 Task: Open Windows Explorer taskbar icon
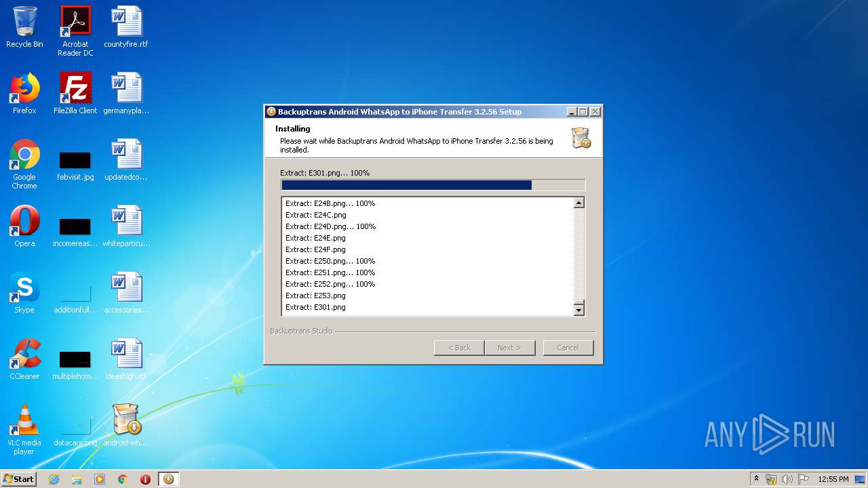point(77,479)
